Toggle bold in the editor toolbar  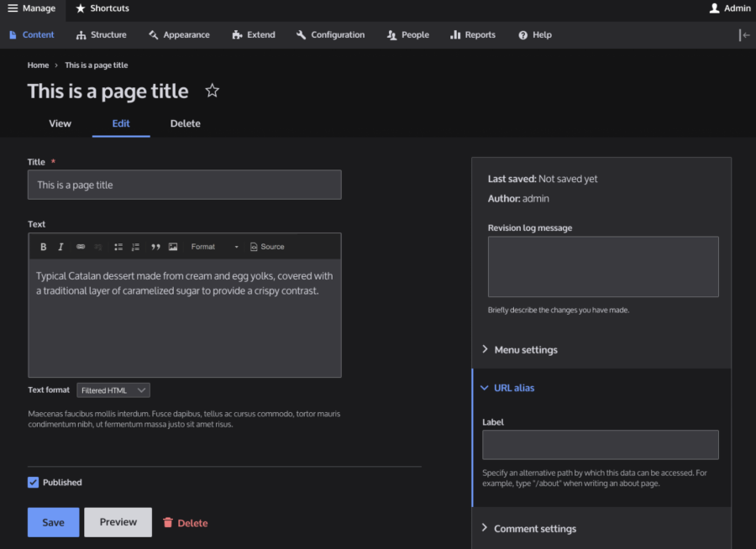[x=44, y=247]
